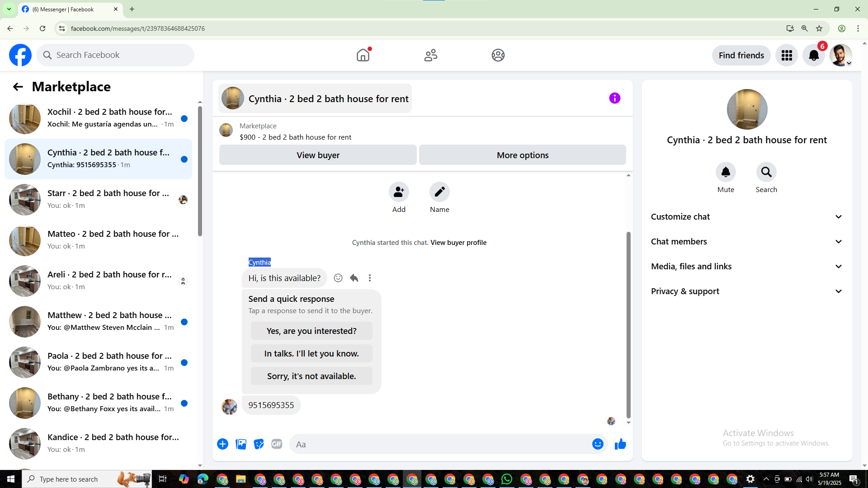The image size is (868, 488).
Task: Click the Find friends button
Action: click(741, 55)
